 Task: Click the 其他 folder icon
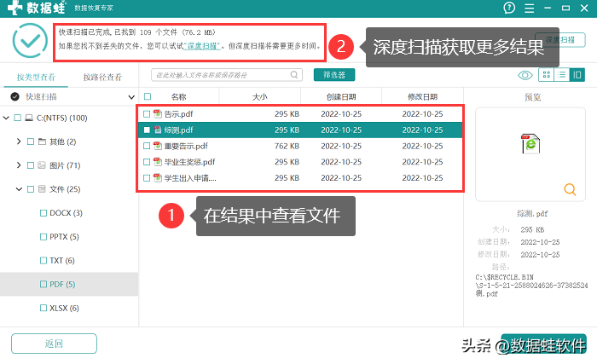click(43, 142)
